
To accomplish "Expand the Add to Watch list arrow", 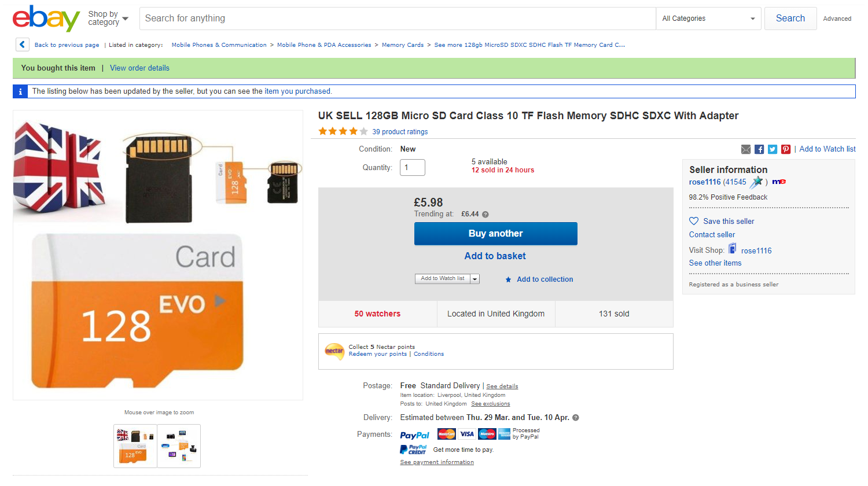I will pos(475,279).
